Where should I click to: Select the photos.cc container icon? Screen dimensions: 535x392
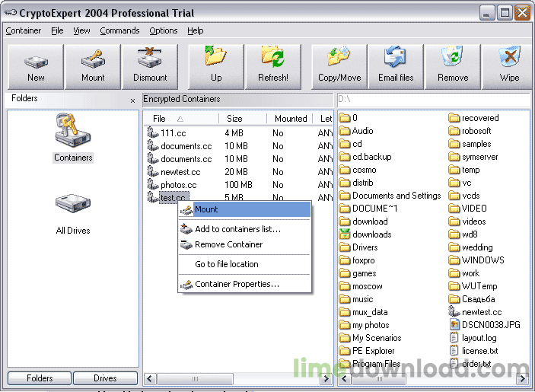pos(152,184)
